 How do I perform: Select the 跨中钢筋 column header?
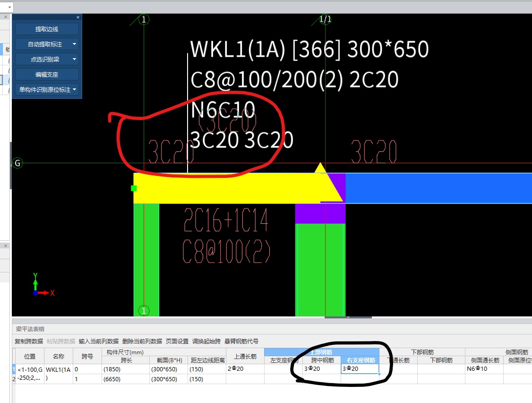click(x=322, y=360)
